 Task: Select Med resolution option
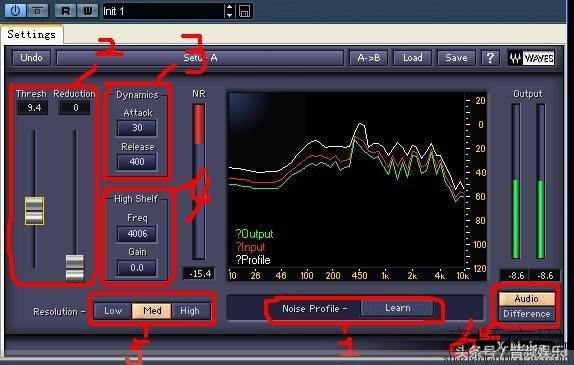tap(152, 311)
